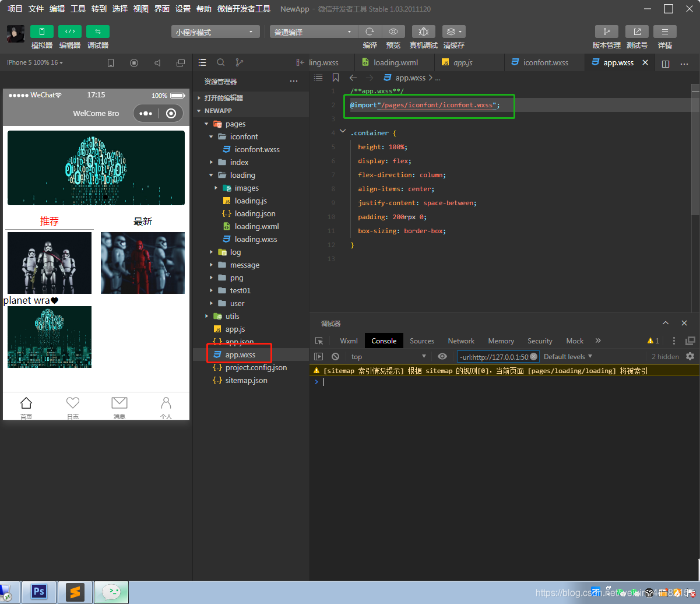
Task: Toggle the console sidebar icon
Action: point(318,356)
